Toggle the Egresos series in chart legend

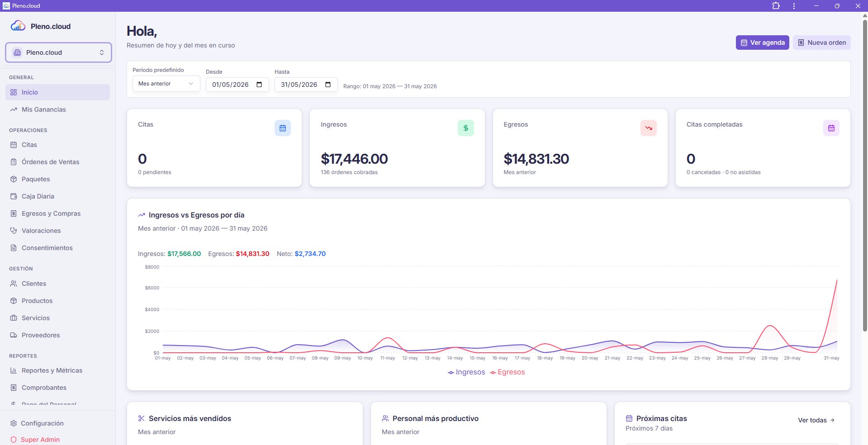(507, 372)
